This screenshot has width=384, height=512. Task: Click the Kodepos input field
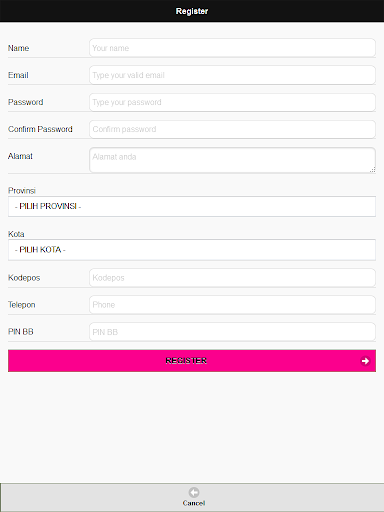point(232,278)
